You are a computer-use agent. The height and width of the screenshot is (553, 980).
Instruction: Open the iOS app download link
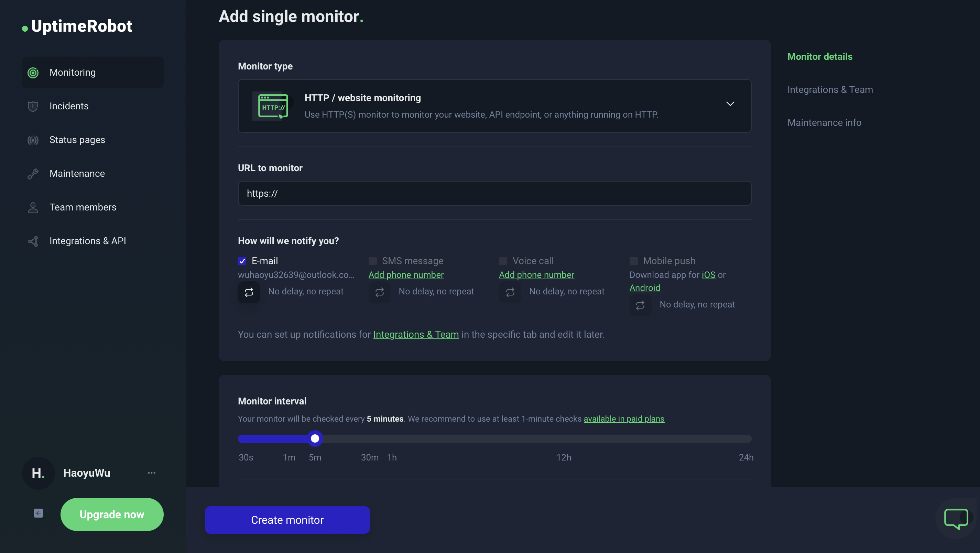(708, 275)
